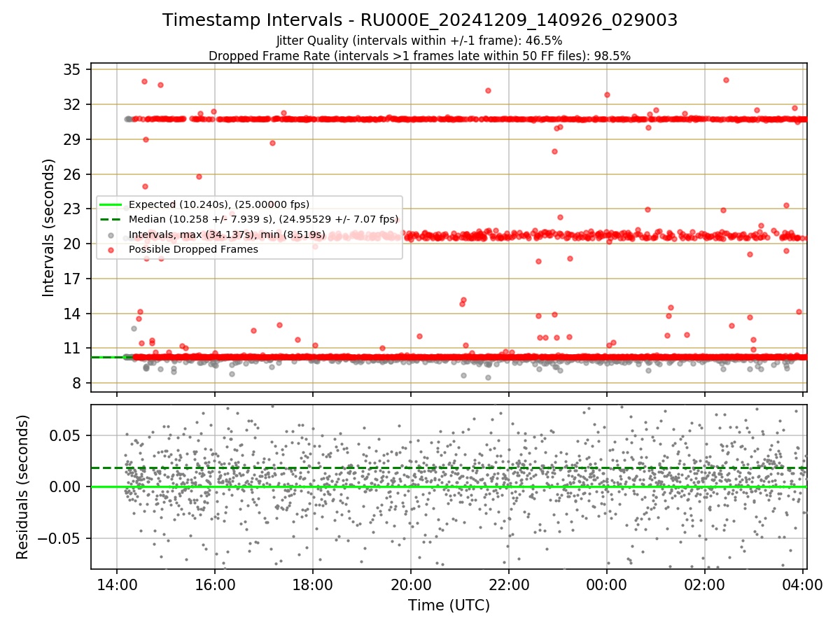
Task: Click the solid green legend line for Expected
Action: pyautogui.click(x=111, y=205)
